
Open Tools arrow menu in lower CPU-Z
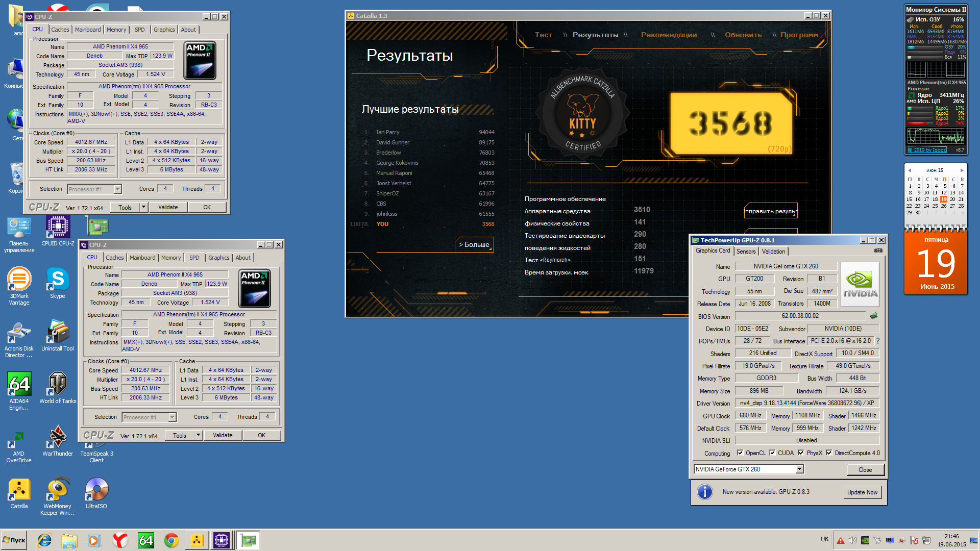tap(199, 435)
